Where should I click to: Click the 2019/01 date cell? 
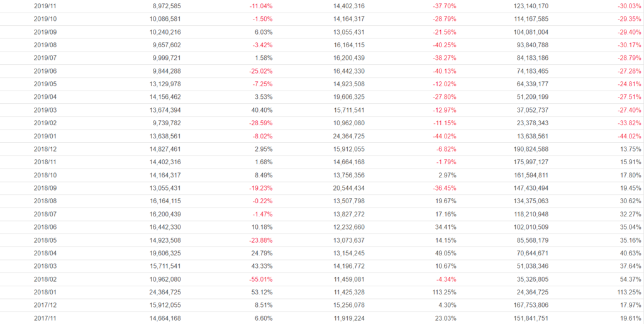coord(45,136)
